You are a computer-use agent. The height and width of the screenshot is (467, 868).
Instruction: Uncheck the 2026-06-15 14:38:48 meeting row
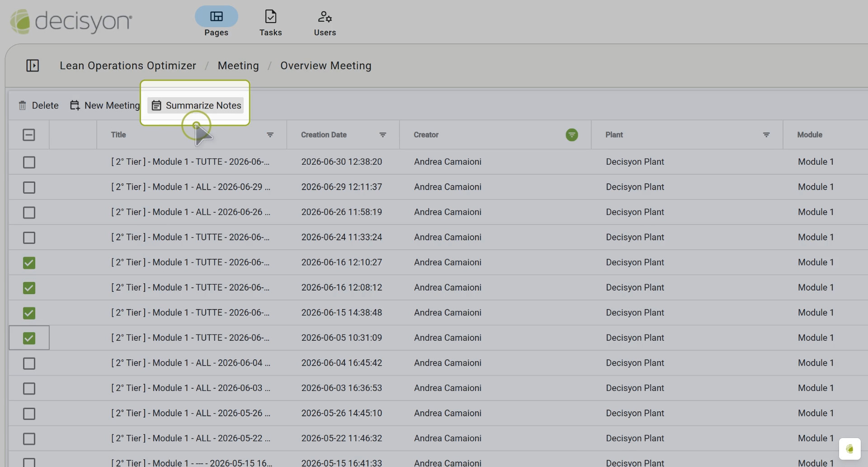[29, 313]
